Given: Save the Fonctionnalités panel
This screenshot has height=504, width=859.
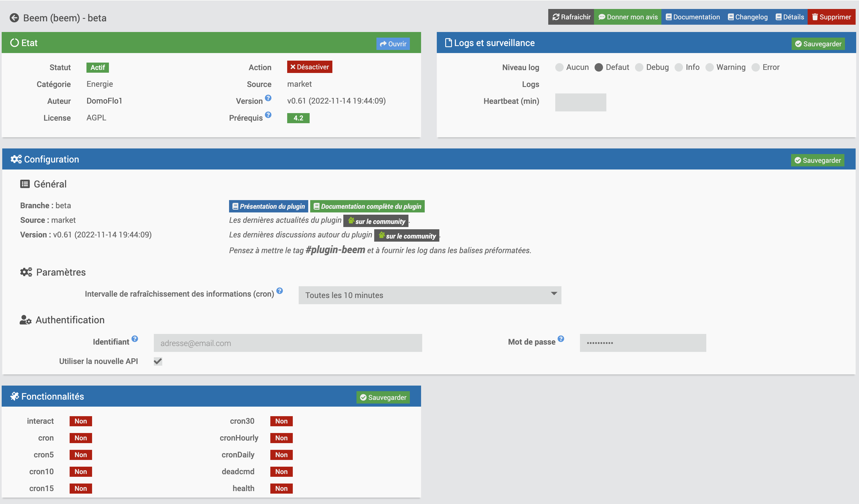Looking at the screenshot, I should click(x=383, y=397).
